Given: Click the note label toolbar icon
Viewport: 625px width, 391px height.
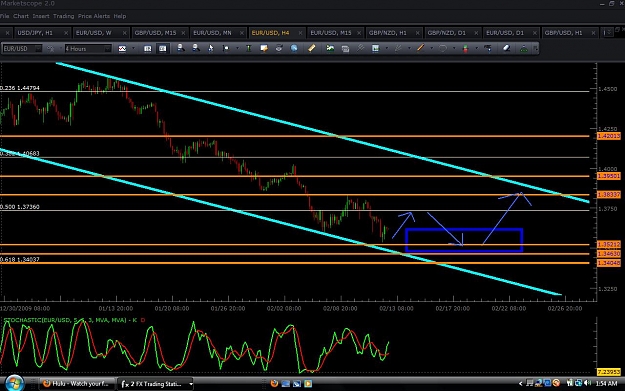Looking at the screenshot, I should point(263,48).
